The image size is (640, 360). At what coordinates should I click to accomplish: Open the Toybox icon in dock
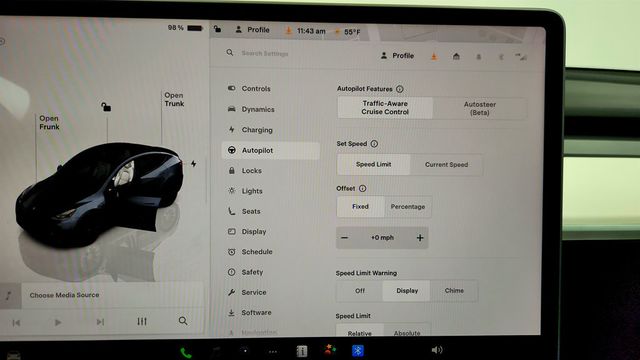(x=330, y=350)
